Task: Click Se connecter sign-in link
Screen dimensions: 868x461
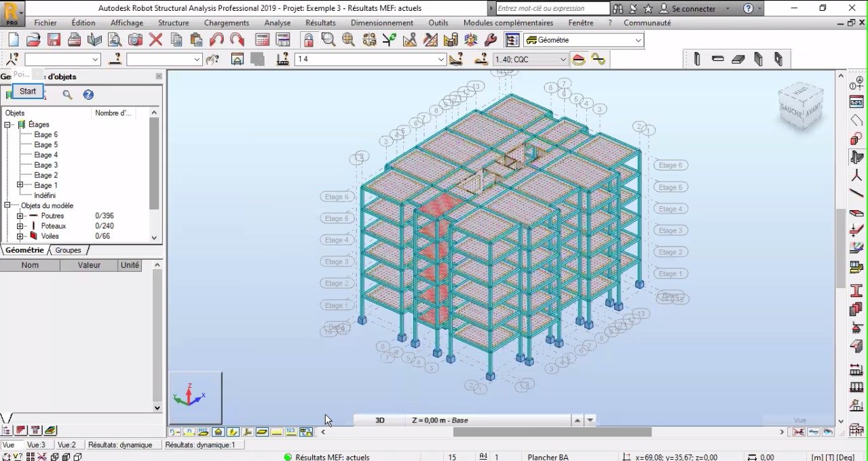Action: point(694,9)
